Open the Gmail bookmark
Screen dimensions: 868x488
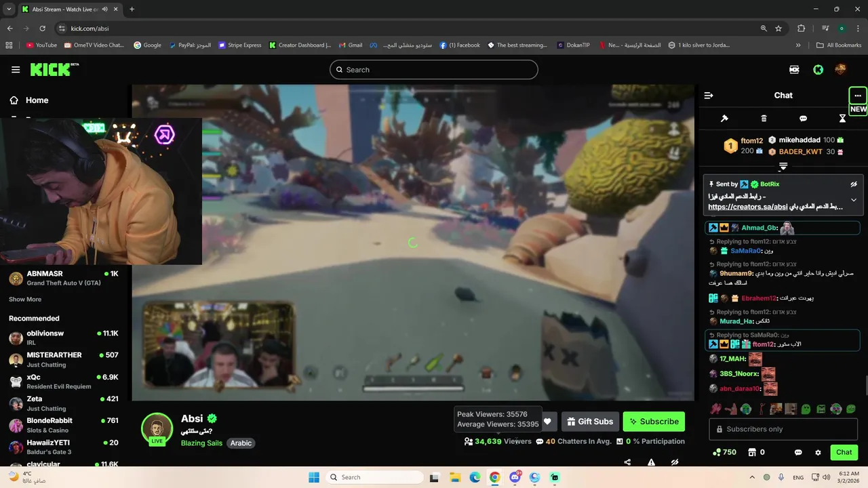(351, 45)
